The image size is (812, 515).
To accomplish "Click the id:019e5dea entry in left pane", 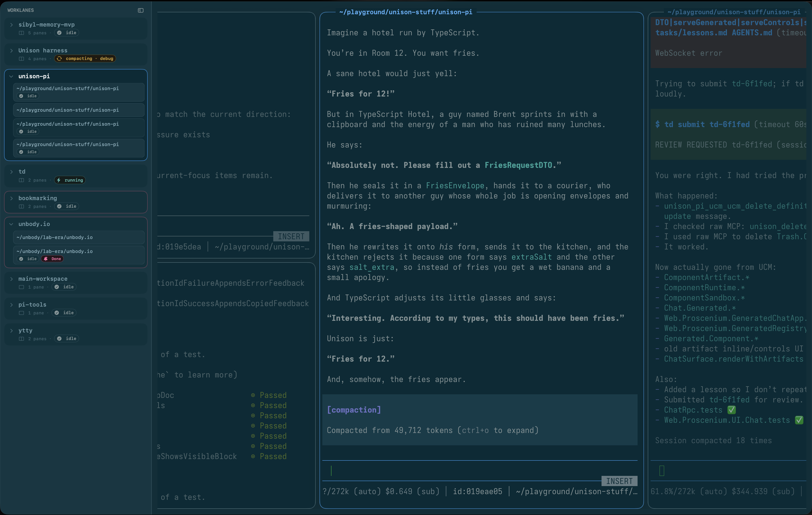I will coord(179,247).
